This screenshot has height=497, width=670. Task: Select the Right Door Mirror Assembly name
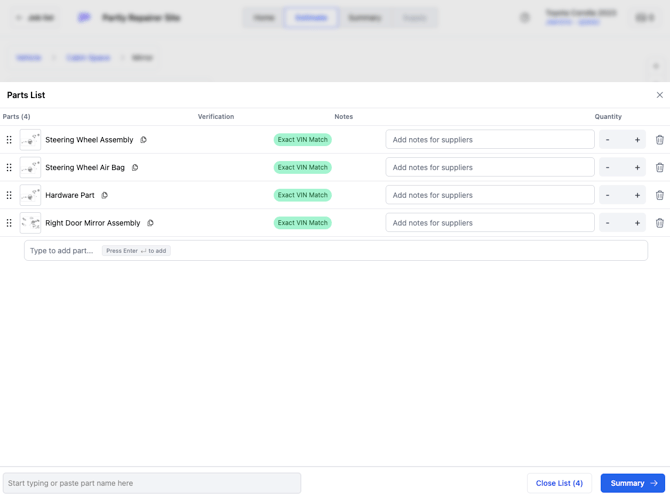tap(93, 223)
